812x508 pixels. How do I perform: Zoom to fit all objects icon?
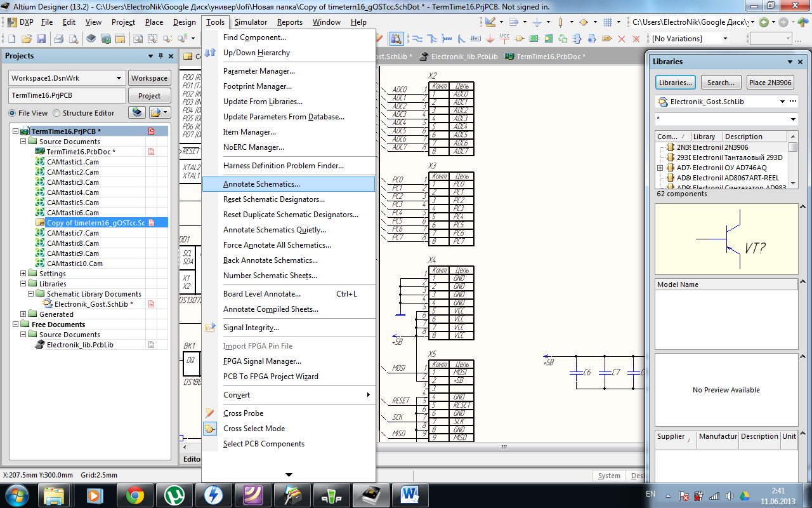[x=138, y=39]
